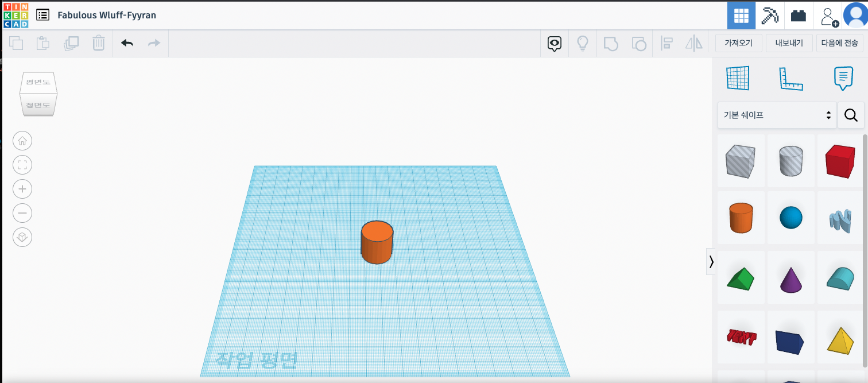This screenshot has width=868, height=383.
Task: Pick the green roof shape
Action: (x=741, y=278)
